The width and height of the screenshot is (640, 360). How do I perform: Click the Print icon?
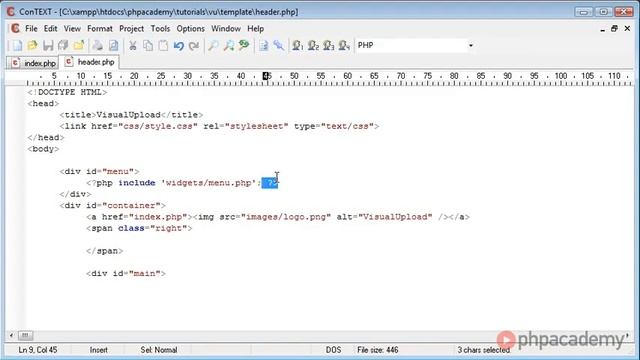(x=98, y=45)
